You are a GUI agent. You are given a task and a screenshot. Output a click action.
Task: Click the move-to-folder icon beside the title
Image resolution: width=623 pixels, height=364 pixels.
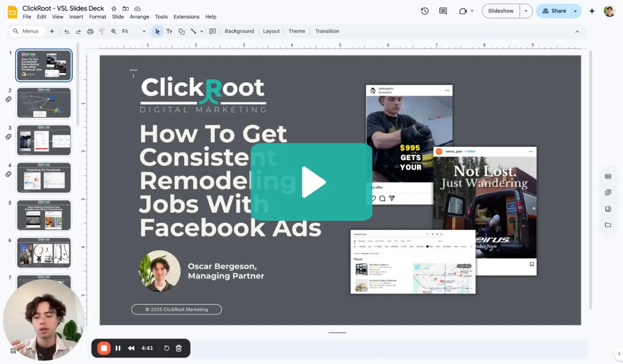pos(126,8)
